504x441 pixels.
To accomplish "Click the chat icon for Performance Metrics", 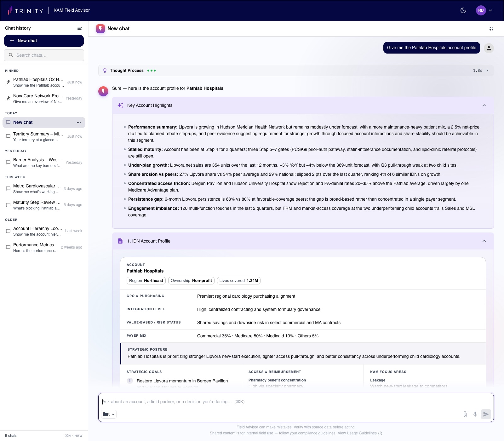I will tap(8, 247).
